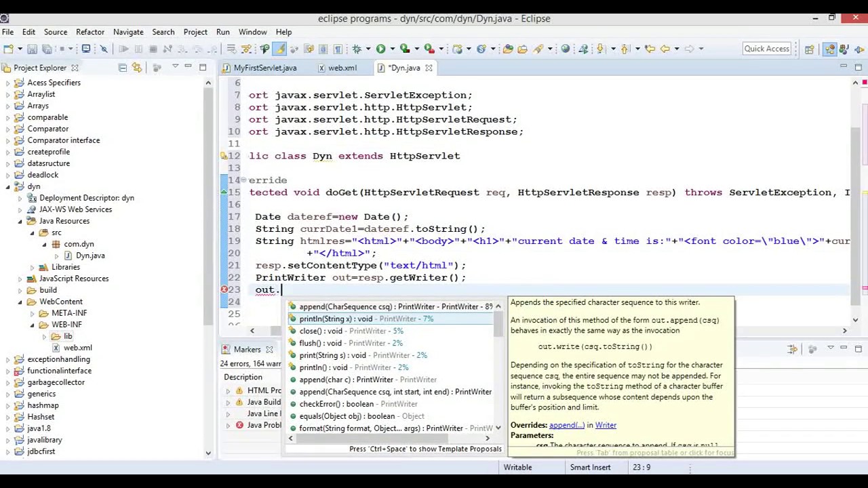The height and width of the screenshot is (488, 868).
Task: Click the Run Last Tool icon
Action: [x=430, y=49]
